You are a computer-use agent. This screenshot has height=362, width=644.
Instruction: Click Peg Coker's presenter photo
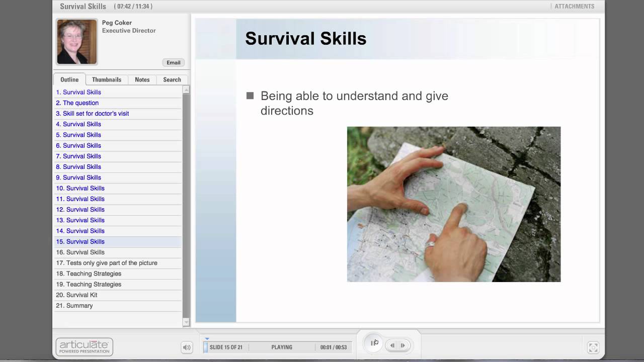[x=76, y=42]
